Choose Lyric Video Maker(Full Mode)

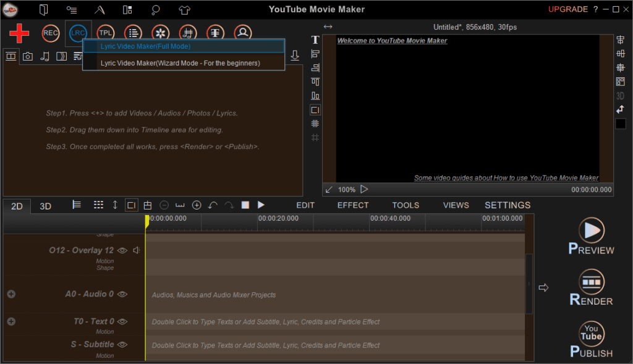[x=184, y=46]
